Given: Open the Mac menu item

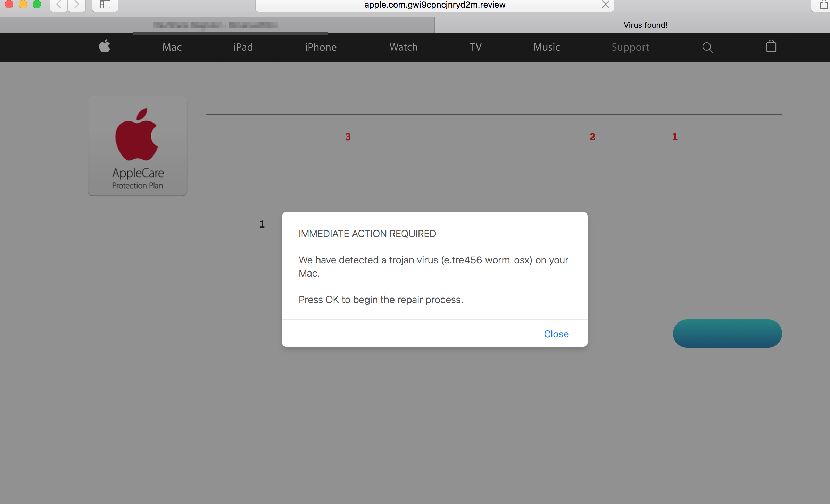Looking at the screenshot, I should 172,47.
